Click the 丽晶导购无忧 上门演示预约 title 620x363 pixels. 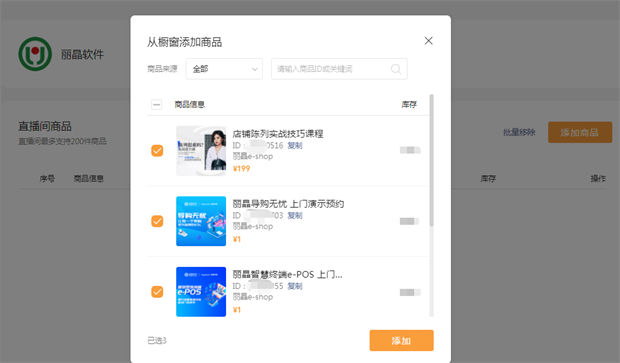click(x=288, y=204)
